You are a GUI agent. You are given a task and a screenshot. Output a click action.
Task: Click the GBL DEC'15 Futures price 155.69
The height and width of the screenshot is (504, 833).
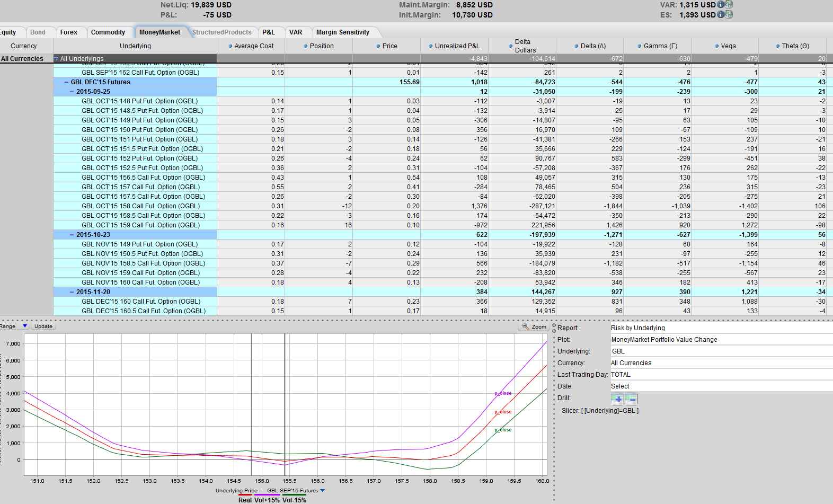410,82
